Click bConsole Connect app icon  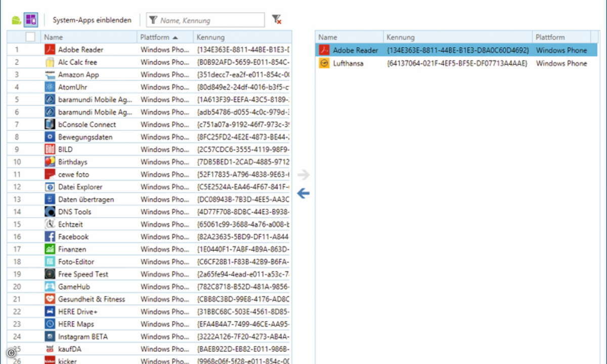[x=50, y=124]
